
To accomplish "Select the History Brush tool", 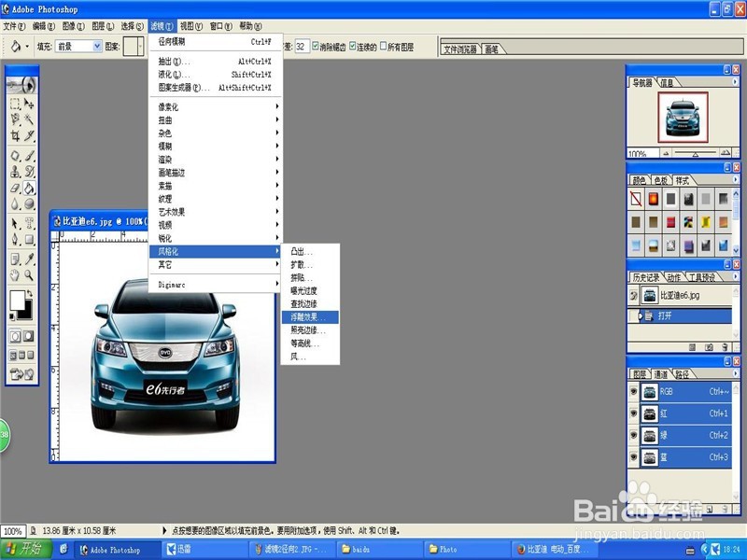I will (x=29, y=172).
